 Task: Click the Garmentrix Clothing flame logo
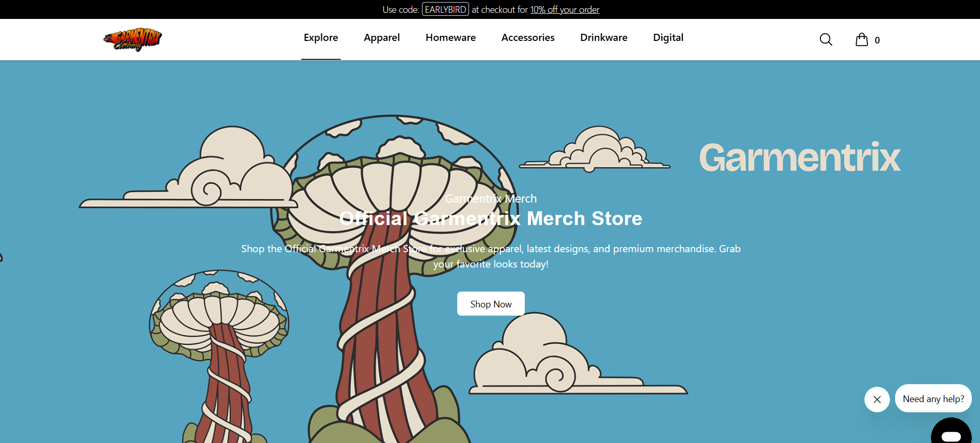(132, 39)
